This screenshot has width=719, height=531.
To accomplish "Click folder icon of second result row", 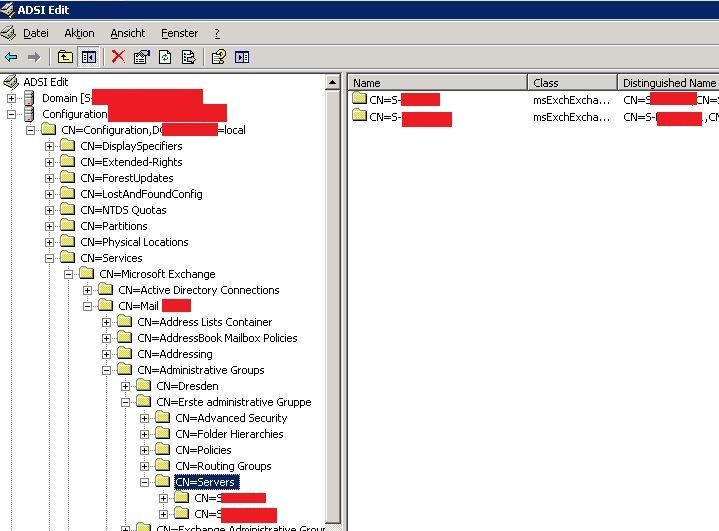I will (x=360, y=115).
